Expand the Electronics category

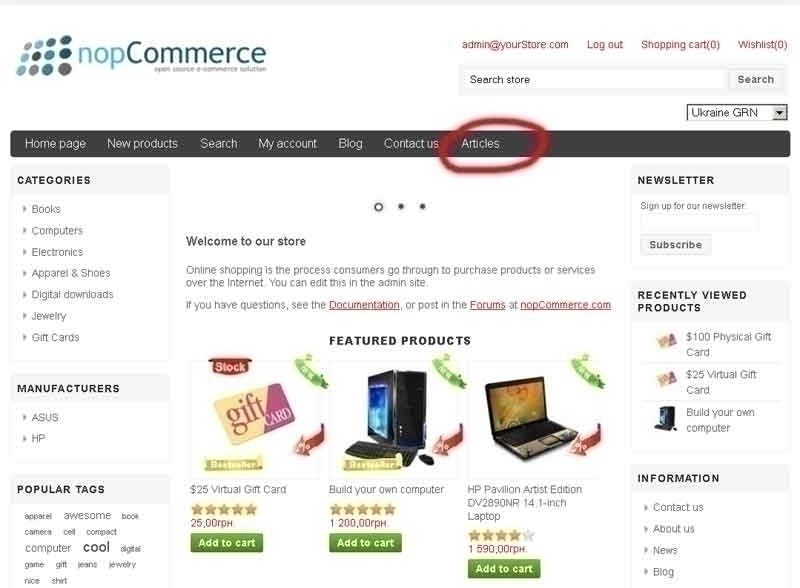[57, 252]
